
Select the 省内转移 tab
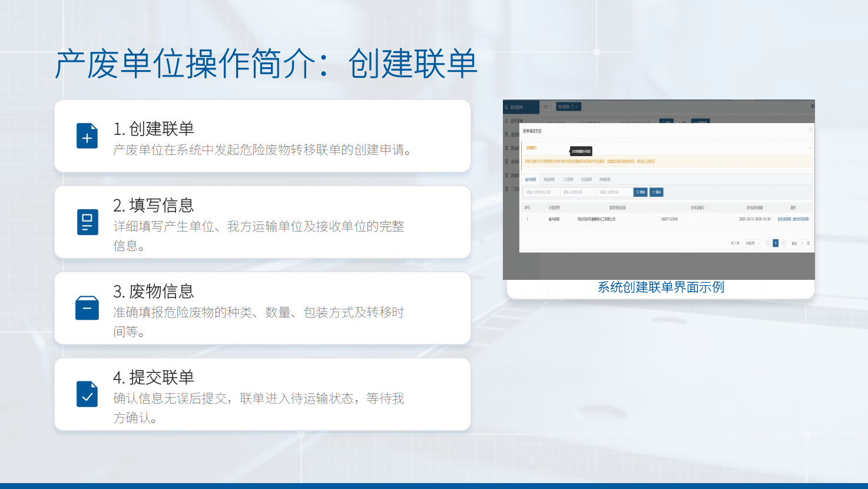coord(531,180)
